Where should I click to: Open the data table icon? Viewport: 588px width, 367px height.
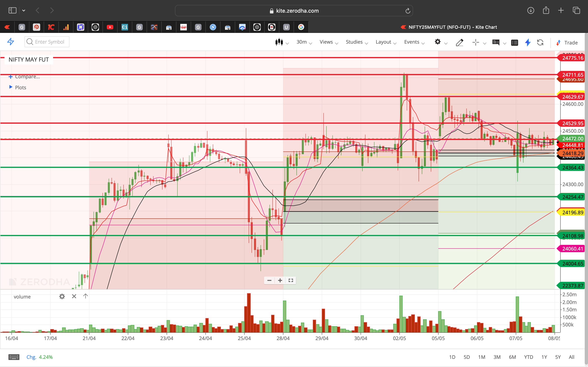click(x=515, y=43)
